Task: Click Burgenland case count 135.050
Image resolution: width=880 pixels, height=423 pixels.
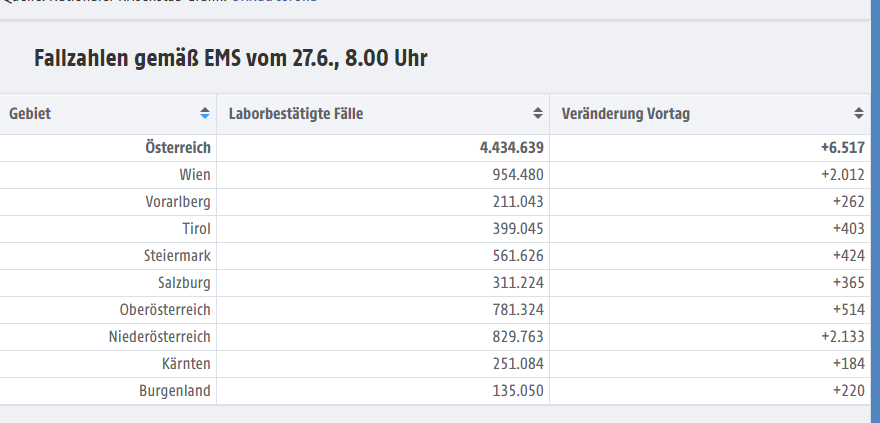Action: pos(518,390)
